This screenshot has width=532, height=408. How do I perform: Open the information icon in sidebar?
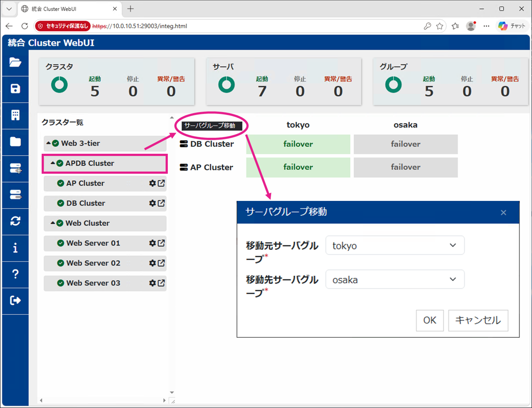(15, 248)
